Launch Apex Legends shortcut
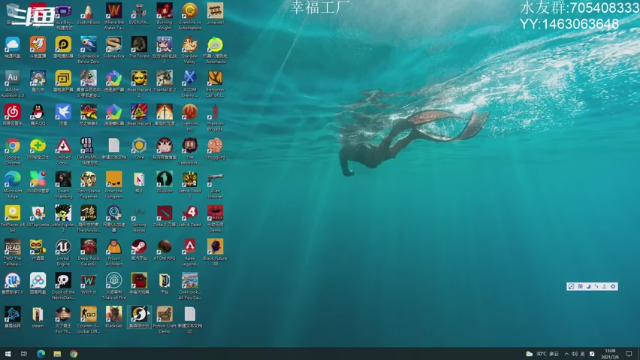 point(190,253)
